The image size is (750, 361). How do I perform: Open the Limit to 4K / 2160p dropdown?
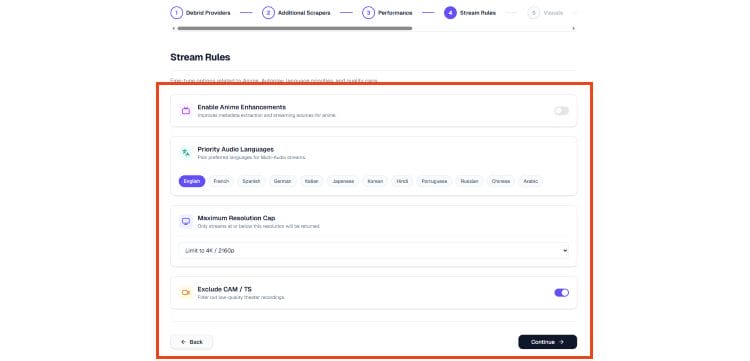tap(374, 251)
